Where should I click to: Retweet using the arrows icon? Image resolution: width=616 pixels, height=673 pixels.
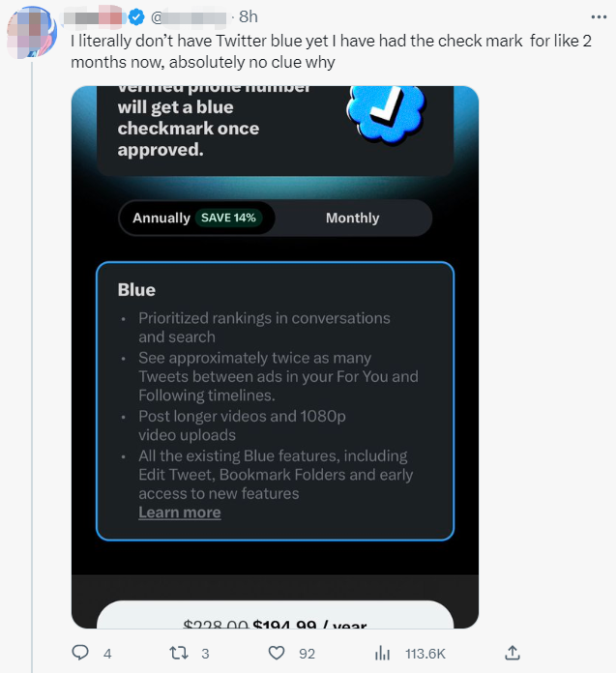[179, 653]
